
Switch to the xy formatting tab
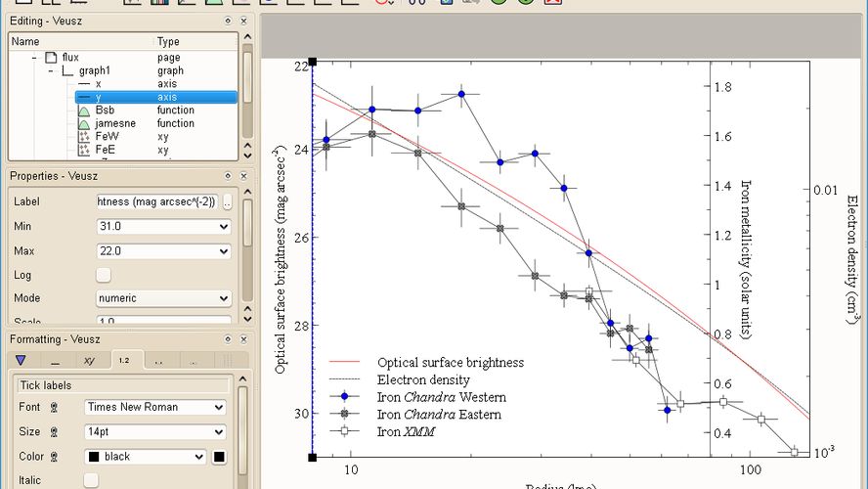[89, 360]
